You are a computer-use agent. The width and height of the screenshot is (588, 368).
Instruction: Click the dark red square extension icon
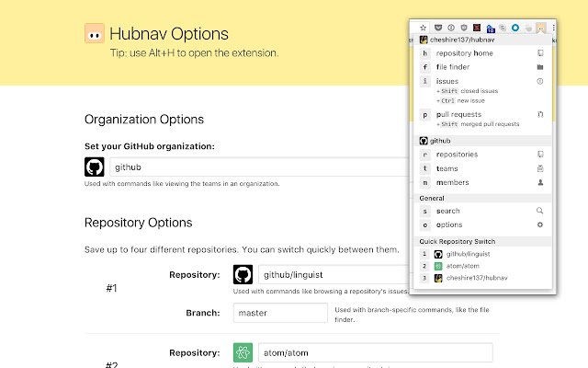coord(477,28)
